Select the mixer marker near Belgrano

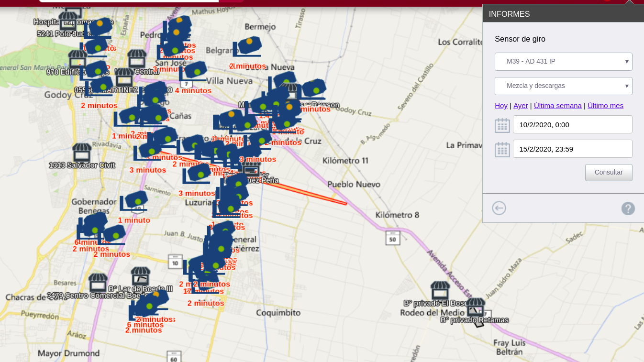(x=248, y=46)
